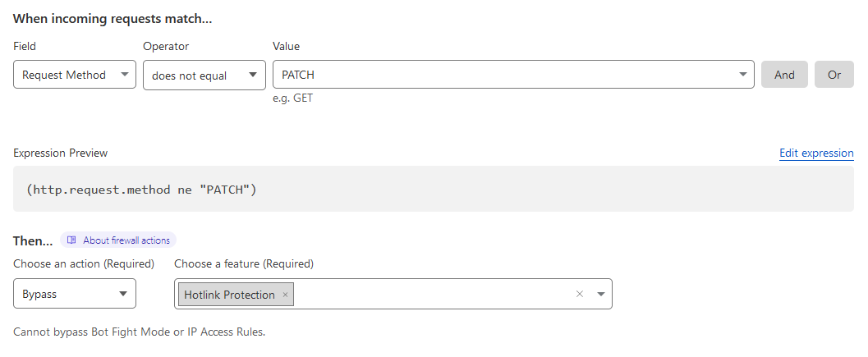Screen dimensions: 868x357
Task: Click the Bypass action caret arrow
Action: pos(123,294)
